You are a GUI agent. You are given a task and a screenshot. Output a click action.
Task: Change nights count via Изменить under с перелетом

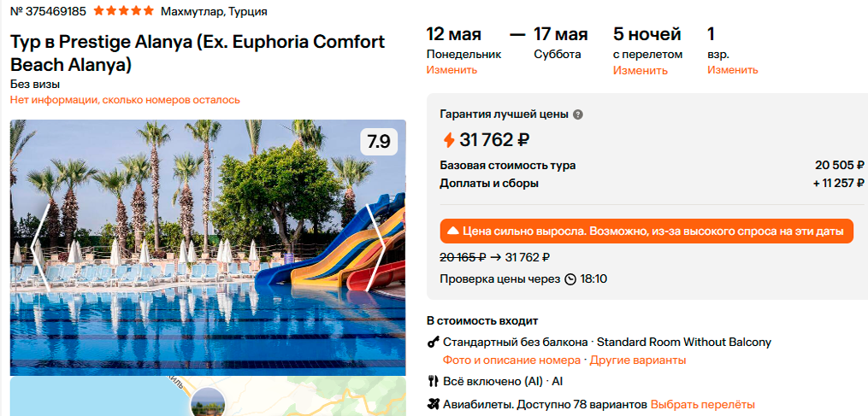[640, 71]
